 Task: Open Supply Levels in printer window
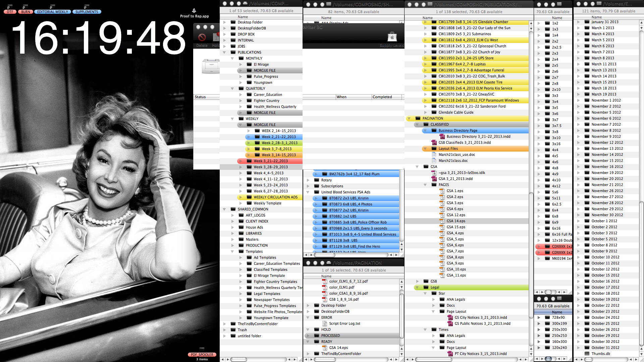point(392,37)
